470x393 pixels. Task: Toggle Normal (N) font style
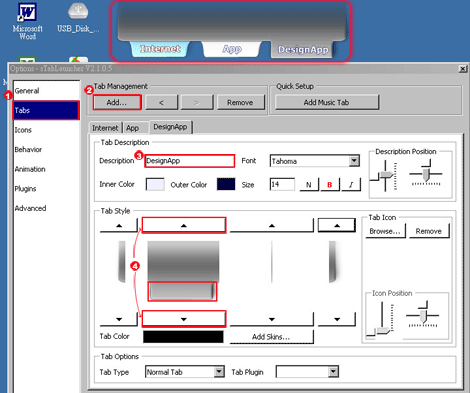coord(309,185)
